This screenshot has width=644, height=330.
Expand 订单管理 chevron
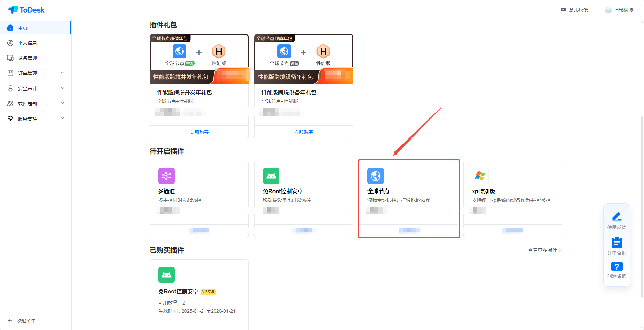pyautogui.click(x=62, y=73)
